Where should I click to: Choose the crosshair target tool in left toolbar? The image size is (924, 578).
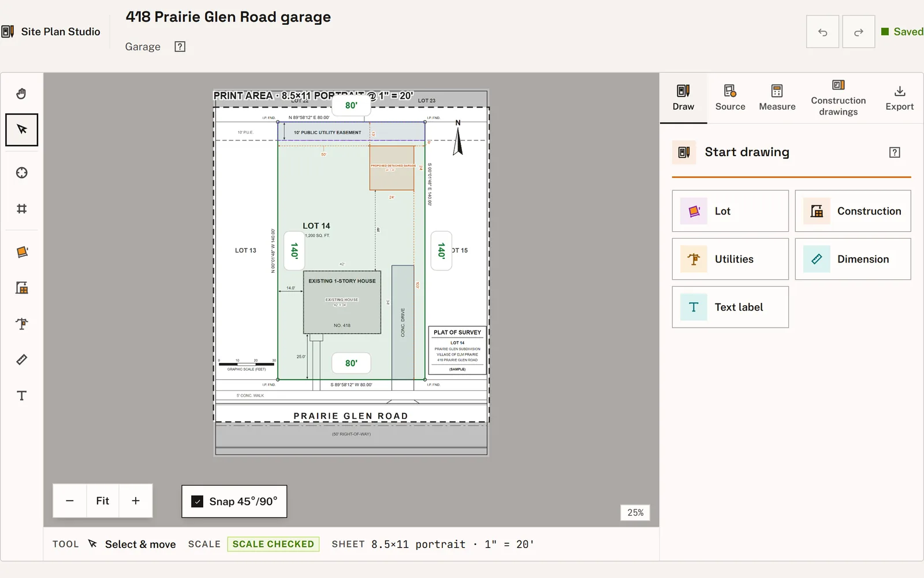[22, 173]
